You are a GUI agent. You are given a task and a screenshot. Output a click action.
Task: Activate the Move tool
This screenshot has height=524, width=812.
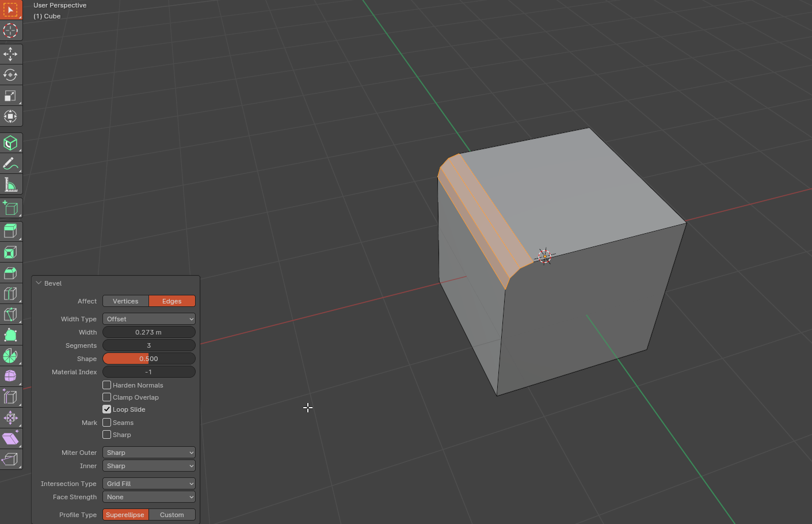coord(10,54)
